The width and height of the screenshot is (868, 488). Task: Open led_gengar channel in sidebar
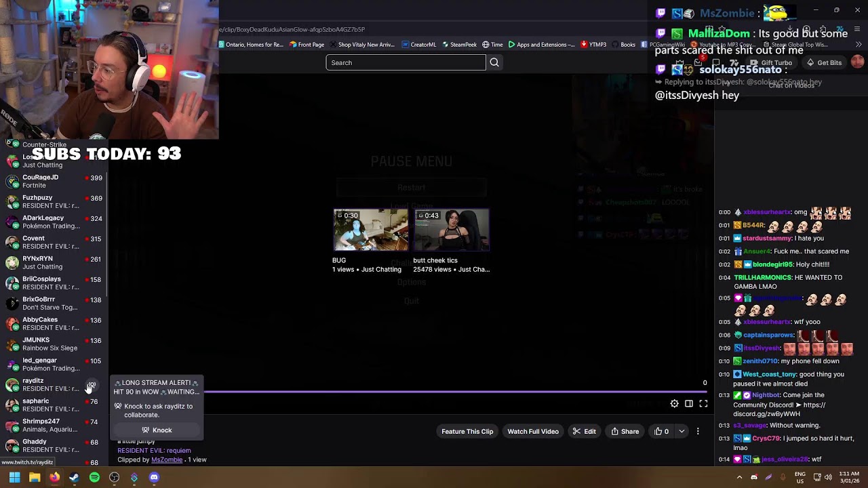[54, 364]
